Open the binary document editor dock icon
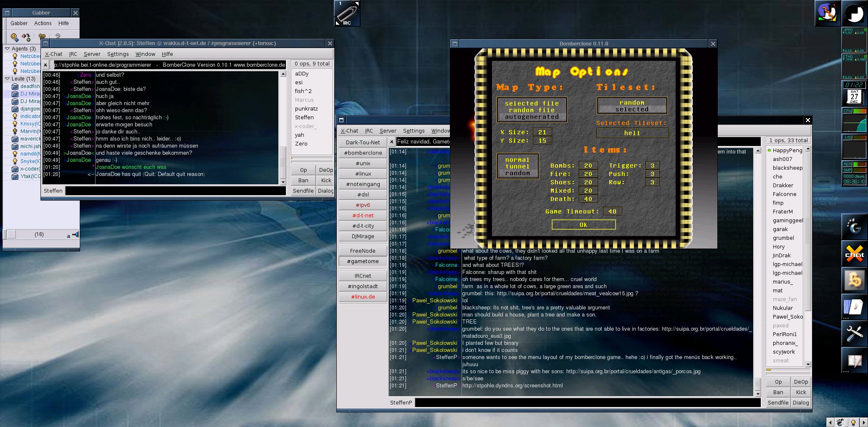This screenshot has width=868, height=427. pyautogui.click(x=854, y=307)
